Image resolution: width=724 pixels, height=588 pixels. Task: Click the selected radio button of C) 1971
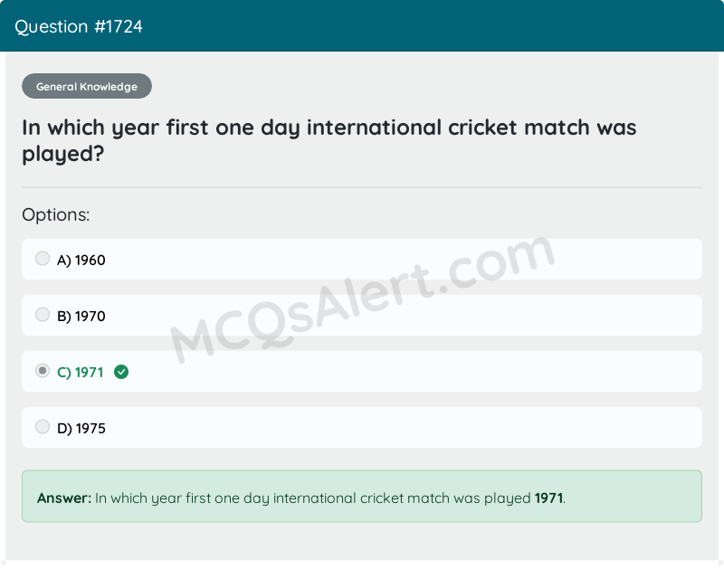point(43,371)
